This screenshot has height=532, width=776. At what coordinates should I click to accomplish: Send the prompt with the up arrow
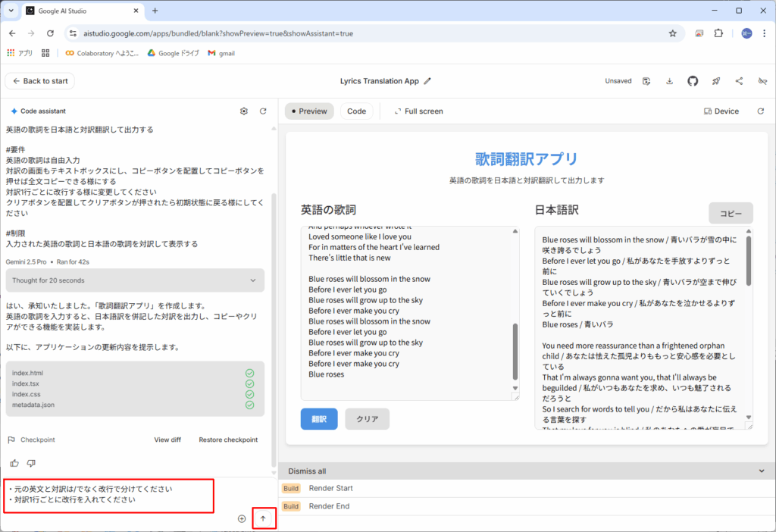[x=263, y=518]
